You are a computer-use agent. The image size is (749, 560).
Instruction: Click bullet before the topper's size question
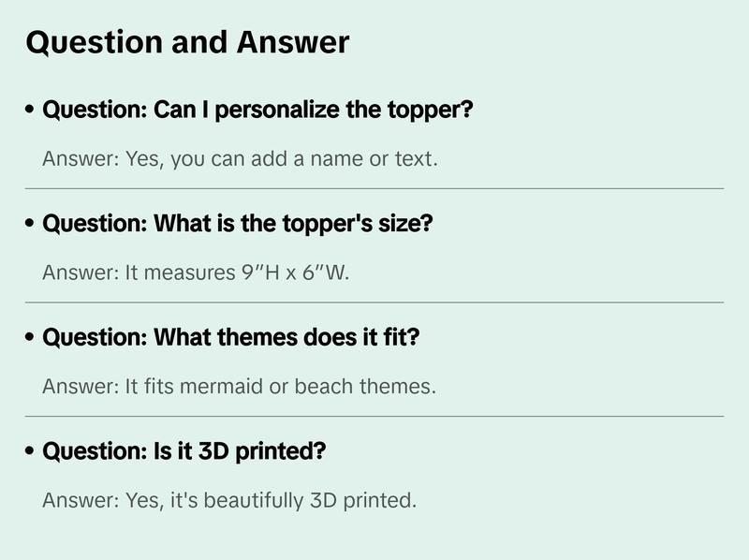point(31,224)
